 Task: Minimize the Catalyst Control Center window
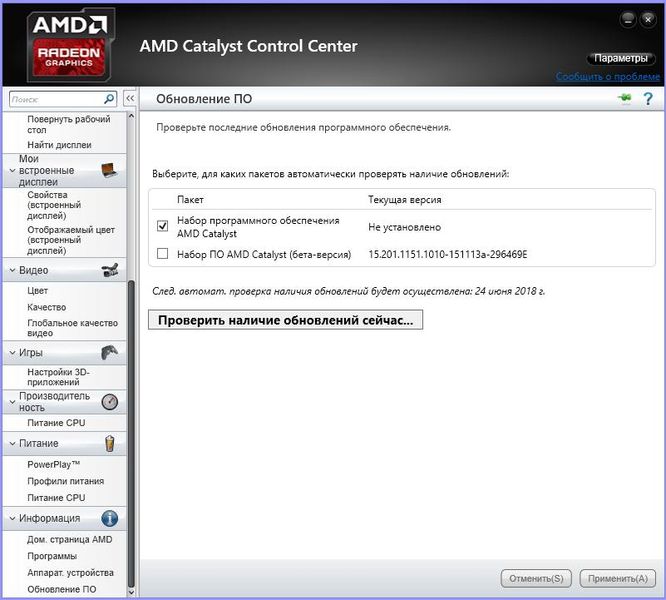coord(628,19)
